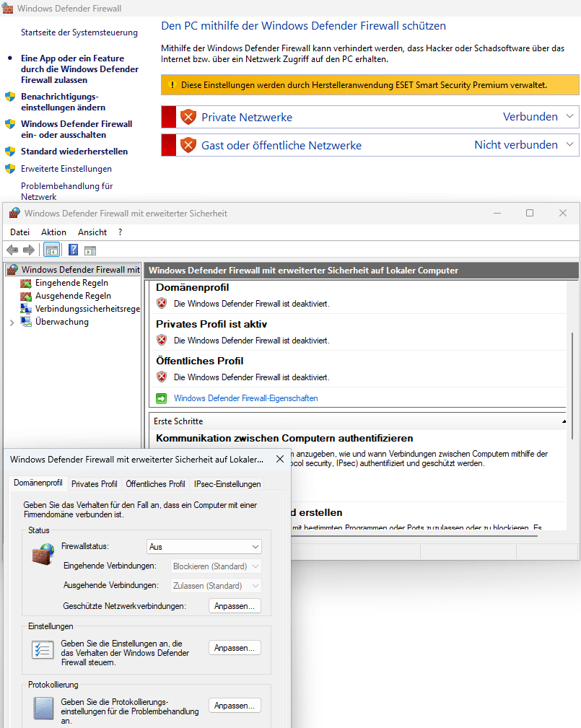Open the Datei menu
Viewport: 581px width, 728px height.
20,232
